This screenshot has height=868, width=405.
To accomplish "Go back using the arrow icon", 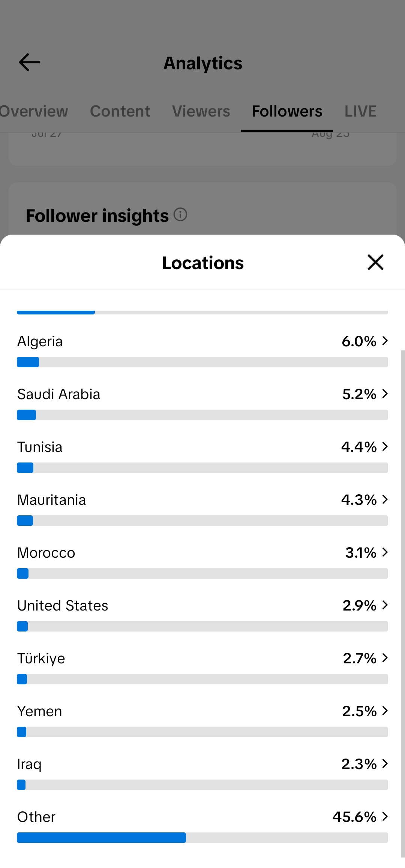I will (x=30, y=62).
